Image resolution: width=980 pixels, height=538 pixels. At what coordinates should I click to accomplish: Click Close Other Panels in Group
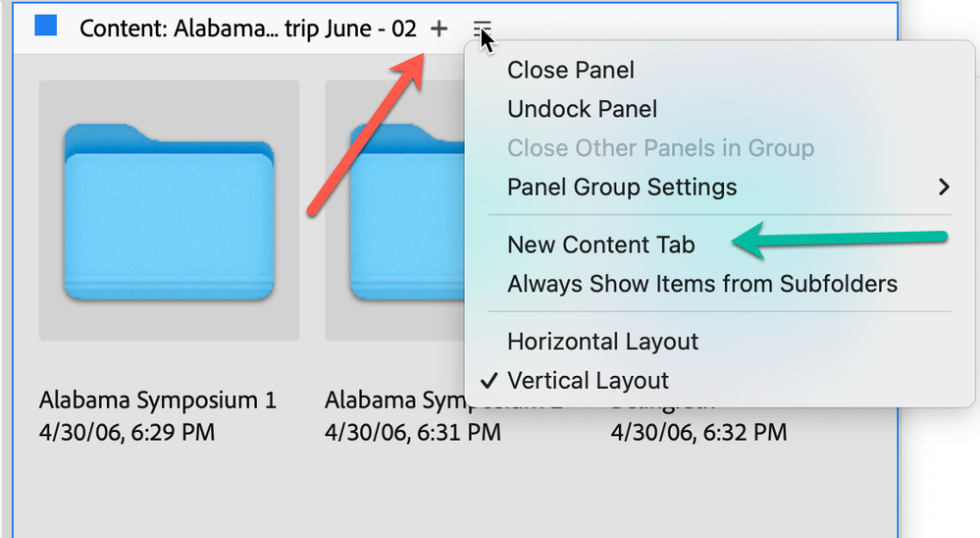(x=660, y=148)
